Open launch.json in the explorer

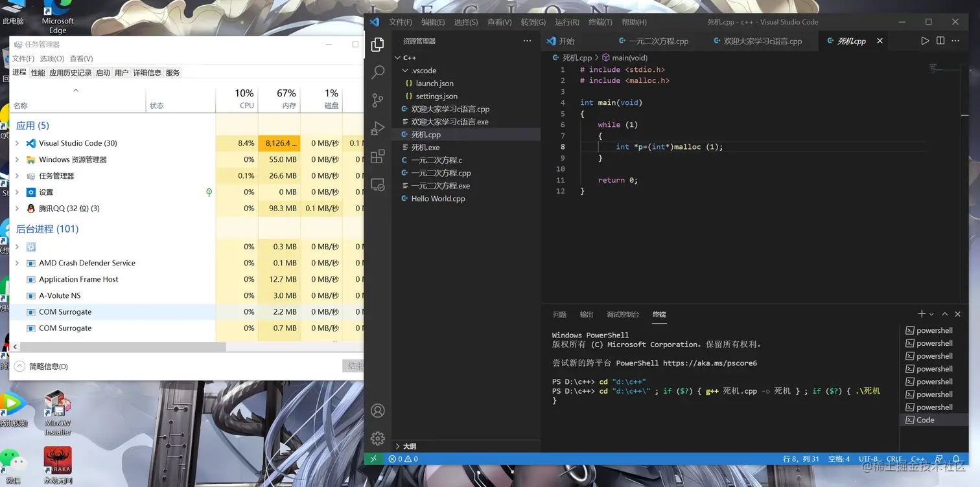[434, 84]
